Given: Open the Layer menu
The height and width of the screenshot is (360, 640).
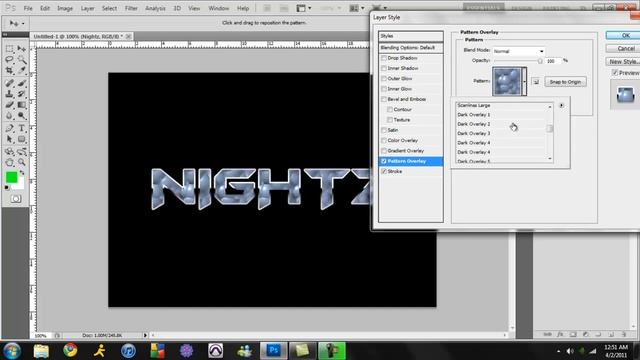Looking at the screenshot, I should (87, 8).
